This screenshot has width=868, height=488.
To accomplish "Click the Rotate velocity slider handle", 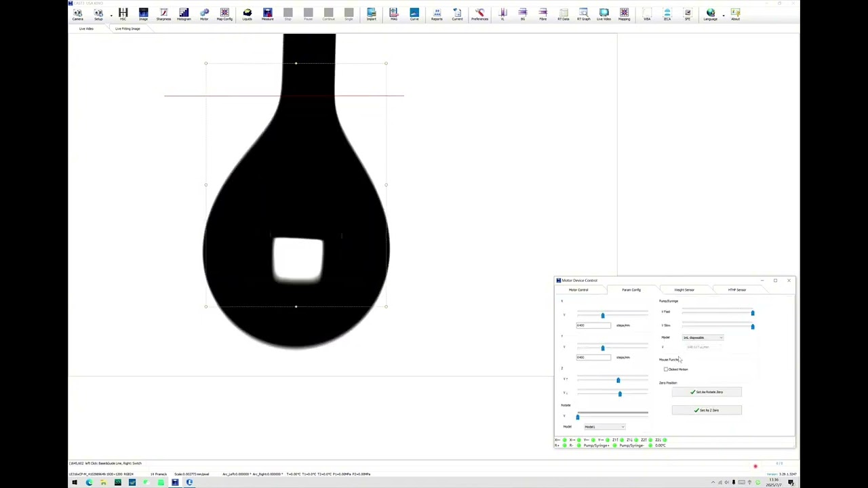I will click(578, 416).
